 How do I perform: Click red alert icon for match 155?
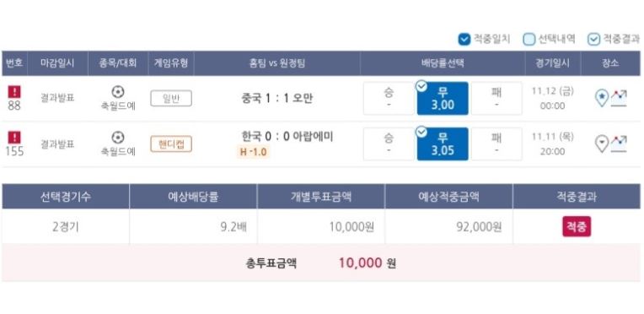[14, 137]
